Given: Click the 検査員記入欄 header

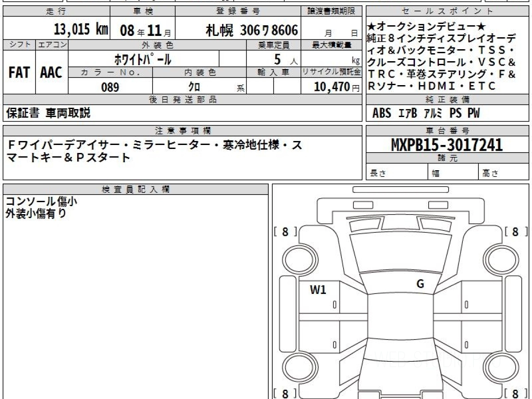Looking at the screenshot, I should point(136,189).
